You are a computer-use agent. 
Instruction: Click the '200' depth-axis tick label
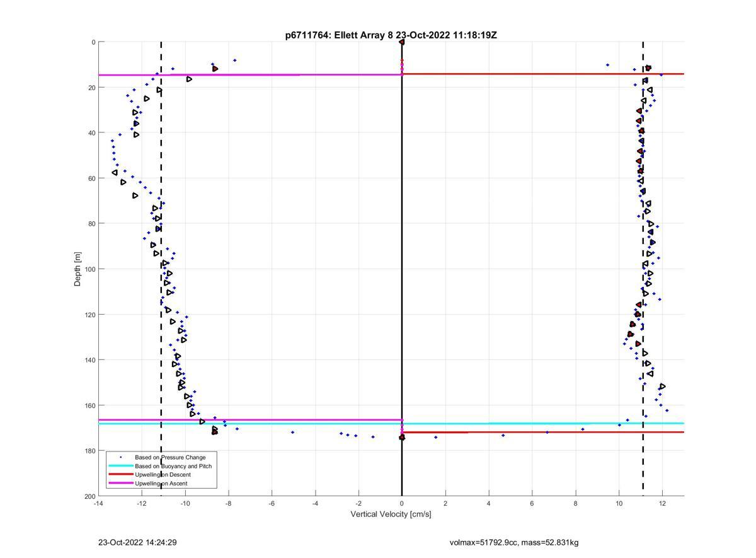pyautogui.click(x=89, y=496)
